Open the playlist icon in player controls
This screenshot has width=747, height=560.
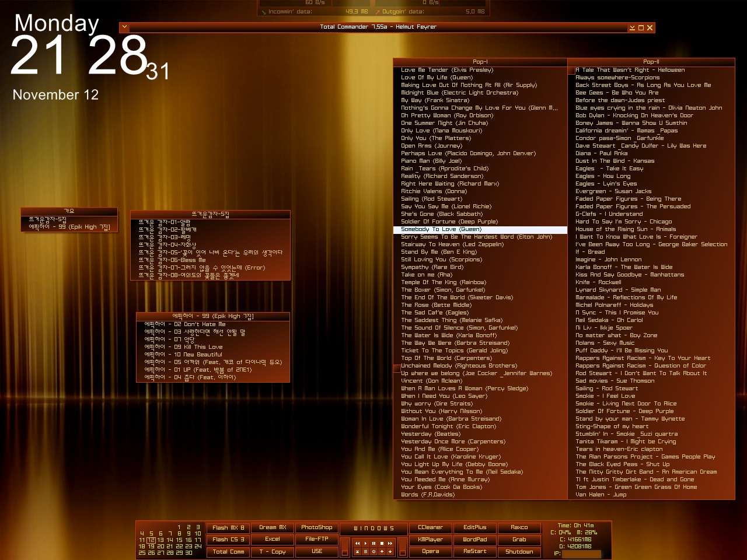coord(365,552)
